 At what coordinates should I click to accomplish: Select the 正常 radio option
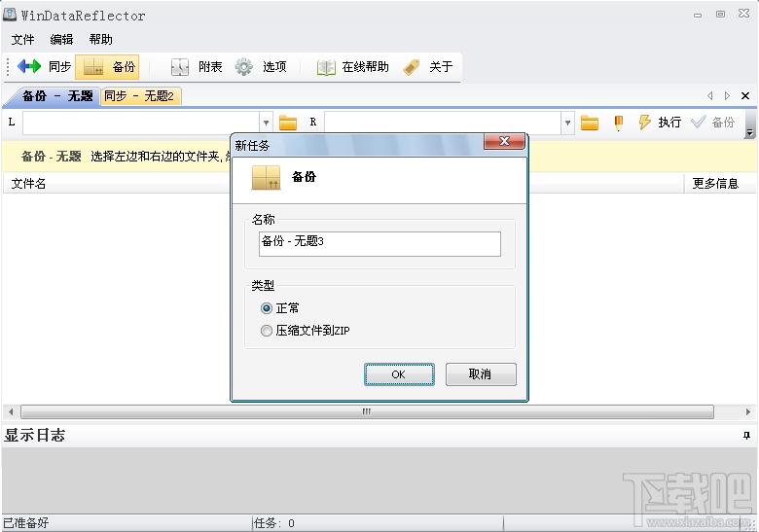[x=267, y=308]
